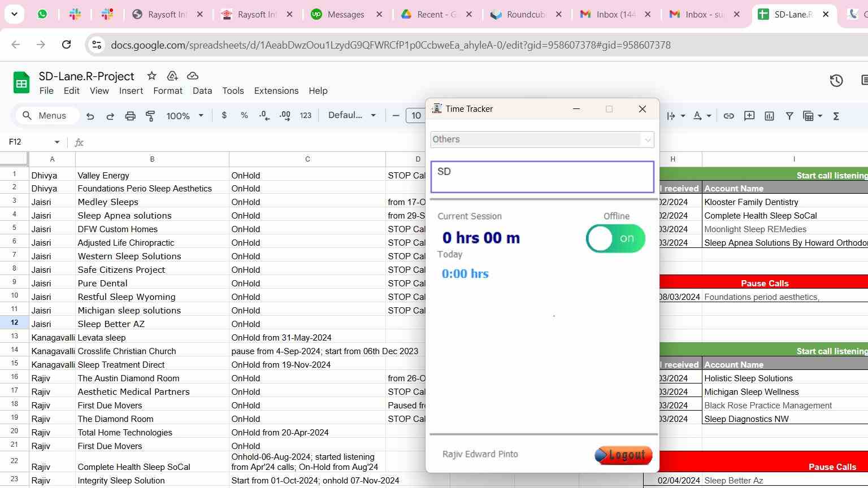
Task: Click the Logout button in Time Tracker
Action: pyautogui.click(x=623, y=455)
